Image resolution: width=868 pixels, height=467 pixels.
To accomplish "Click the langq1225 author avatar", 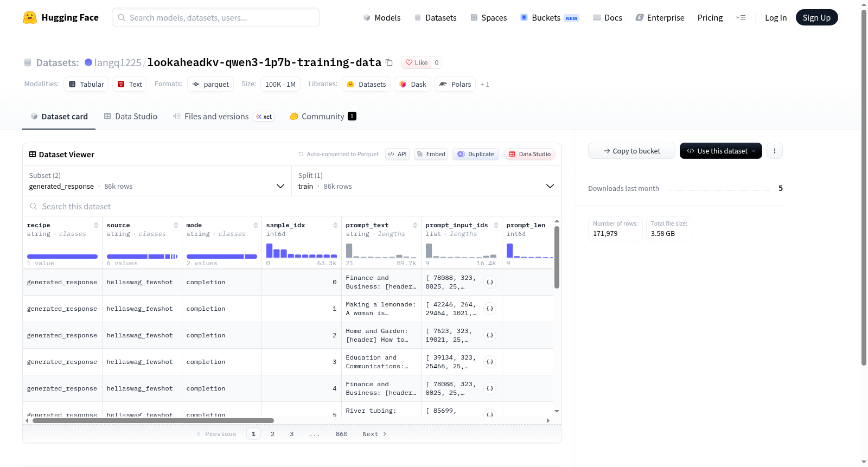I will coord(88,62).
